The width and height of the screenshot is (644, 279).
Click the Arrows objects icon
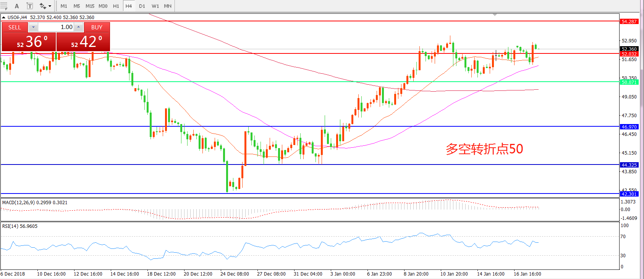click(x=42, y=6)
